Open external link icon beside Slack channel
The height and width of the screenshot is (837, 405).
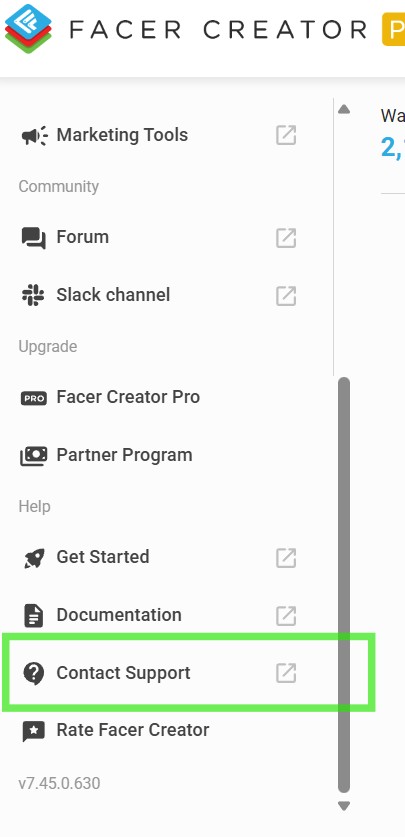pos(286,295)
